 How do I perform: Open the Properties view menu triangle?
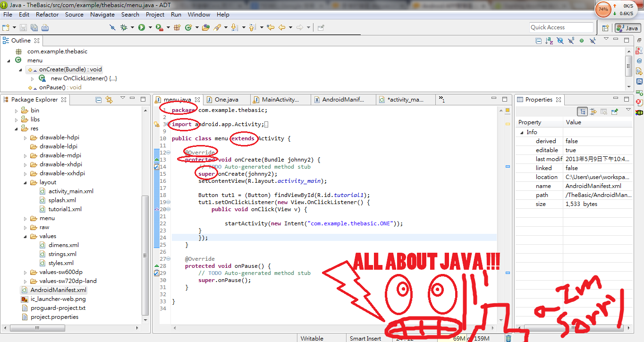pyautogui.click(x=628, y=110)
